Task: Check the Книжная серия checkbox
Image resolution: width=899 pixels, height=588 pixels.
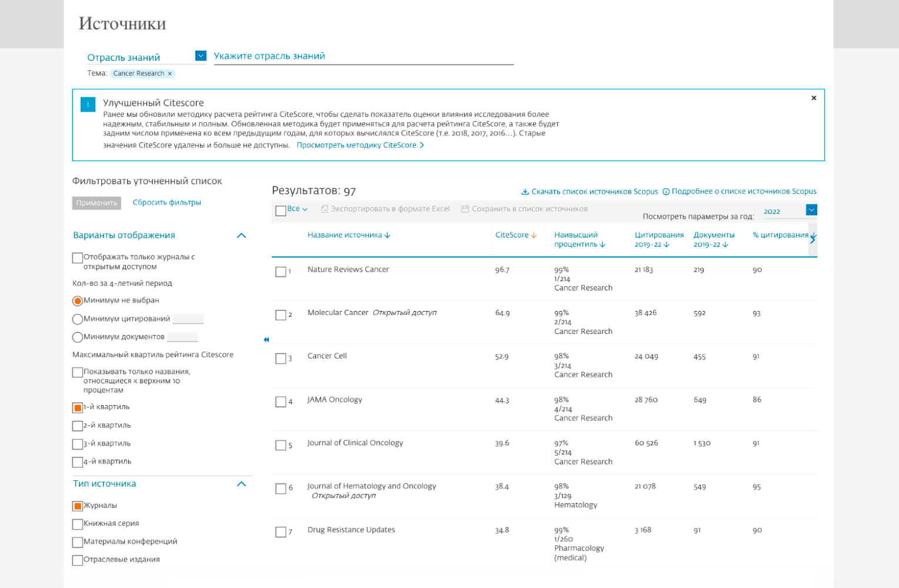Action: click(77, 524)
